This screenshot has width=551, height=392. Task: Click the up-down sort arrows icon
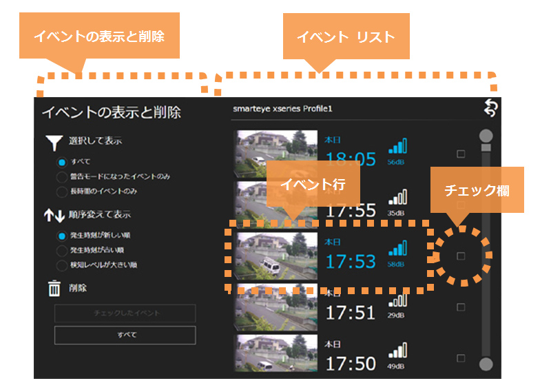54,215
